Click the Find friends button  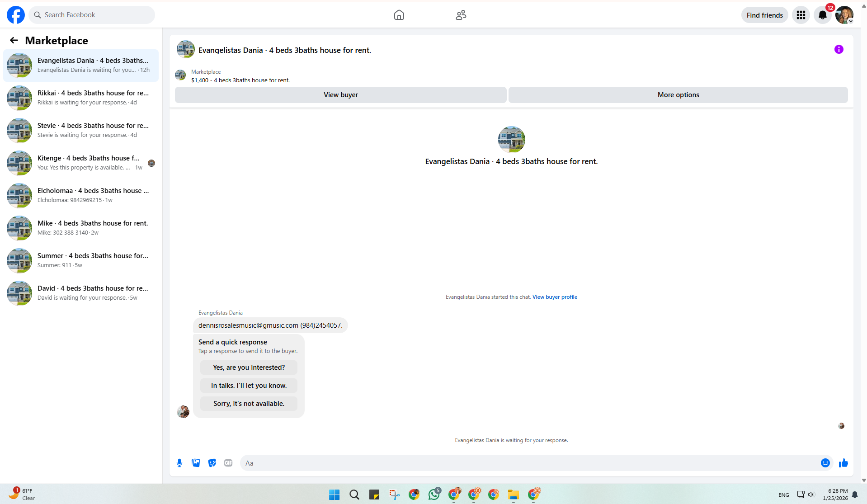pos(764,15)
